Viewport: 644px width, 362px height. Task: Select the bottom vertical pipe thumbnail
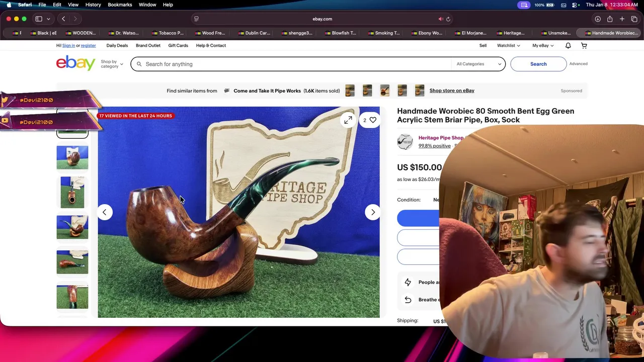point(72,297)
